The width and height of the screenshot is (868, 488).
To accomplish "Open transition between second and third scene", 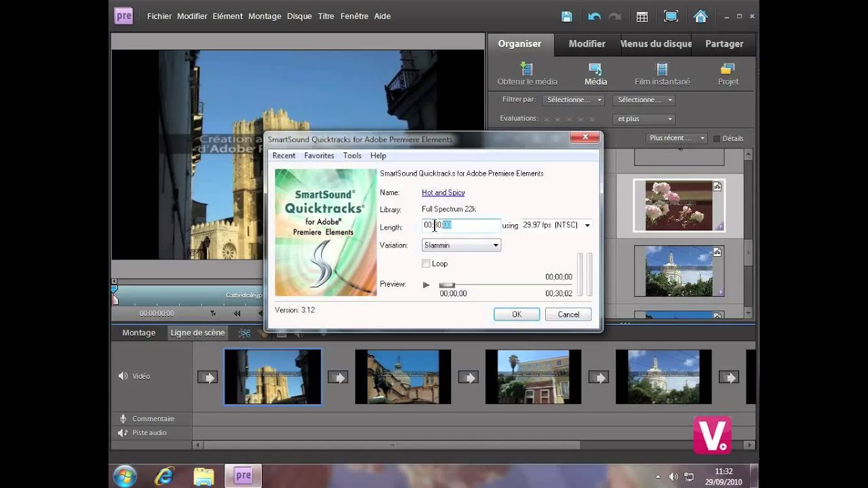I will point(468,378).
